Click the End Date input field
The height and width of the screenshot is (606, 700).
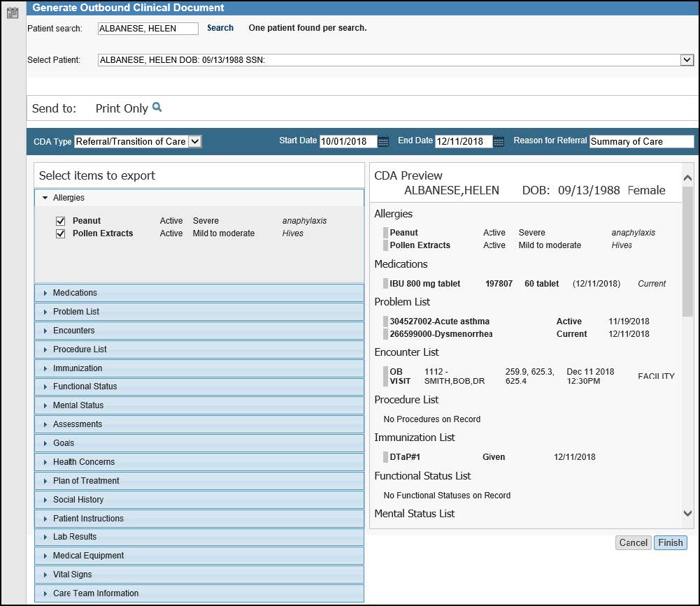[464, 141]
